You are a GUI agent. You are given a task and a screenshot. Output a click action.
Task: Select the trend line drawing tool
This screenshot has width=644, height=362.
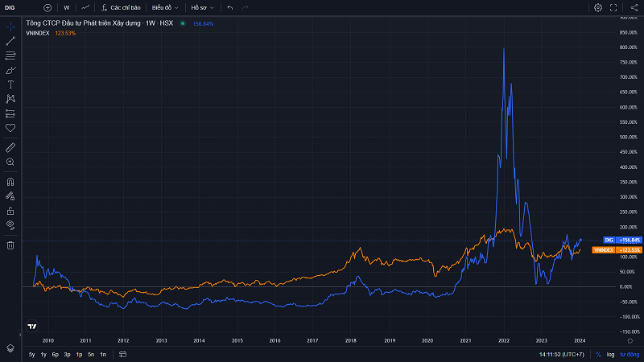pos(10,41)
